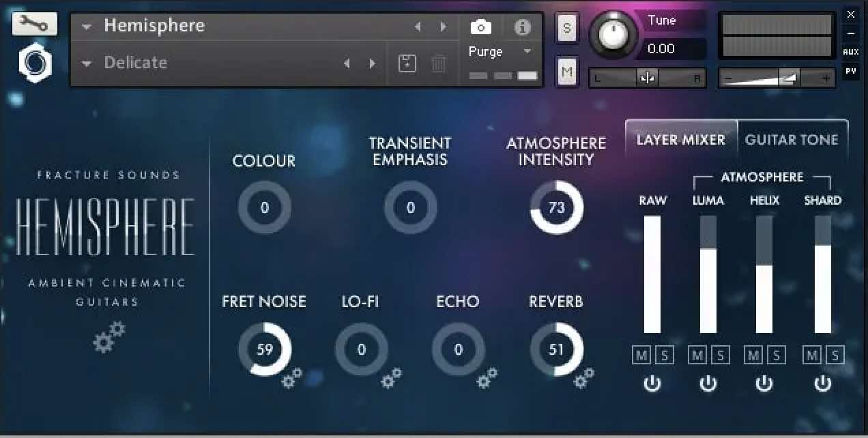Switch to Guitar Tone tab
868x438 pixels.
tap(792, 140)
